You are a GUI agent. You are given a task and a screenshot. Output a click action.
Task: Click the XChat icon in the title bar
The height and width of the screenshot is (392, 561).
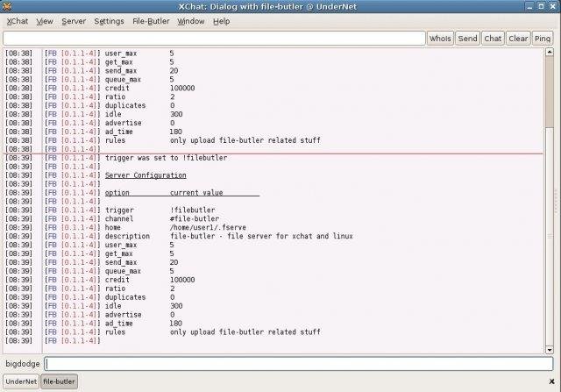(x=7, y=6)
